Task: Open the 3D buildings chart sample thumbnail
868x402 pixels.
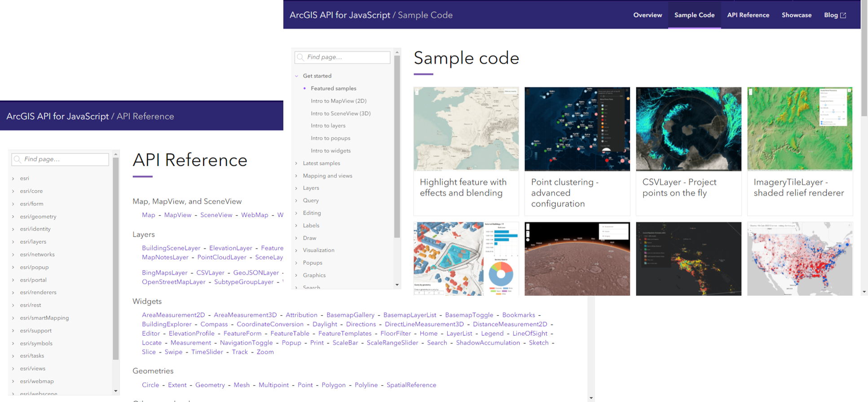Action: [466, 259]
